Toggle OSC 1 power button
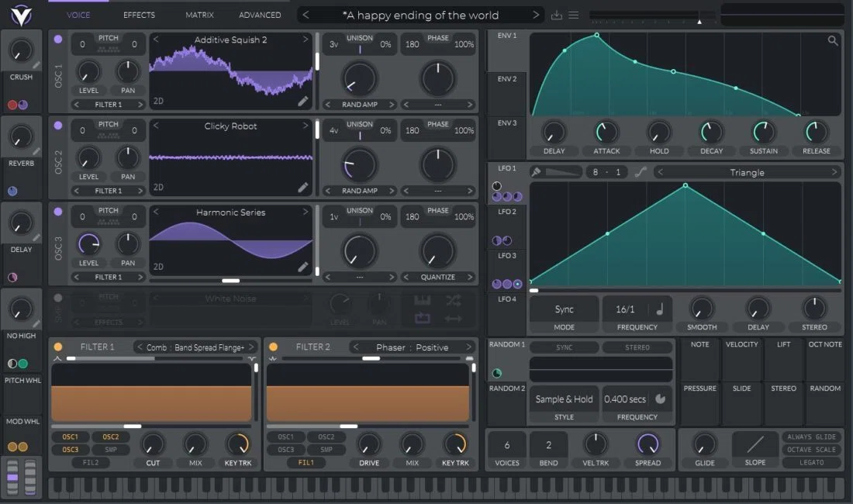This screenshot has height=504, width=853. 57,39
